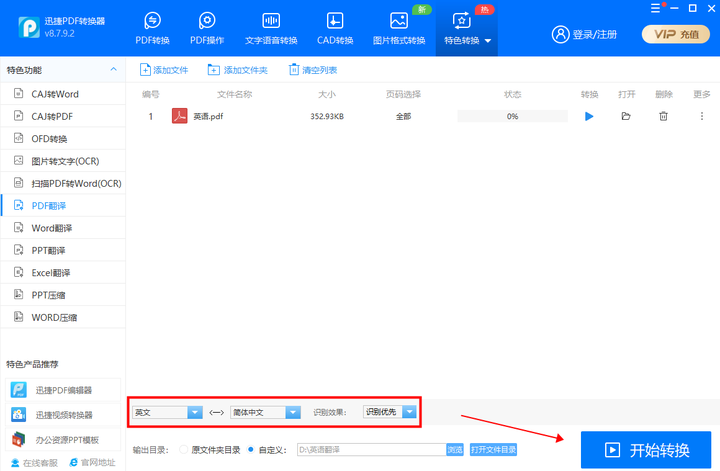Click the PPT压缩 sidebar icon
This screenshot has width=720, height=471.
point(18,295)
